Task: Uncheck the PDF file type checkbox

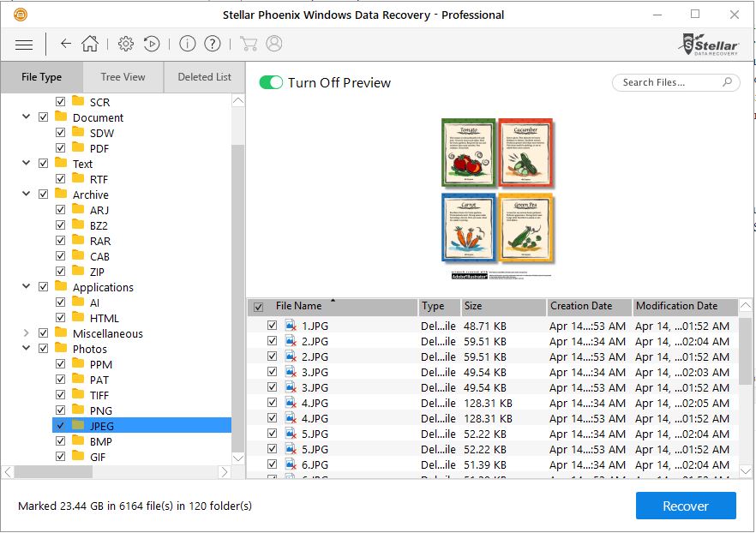Action: click(60, 148)
